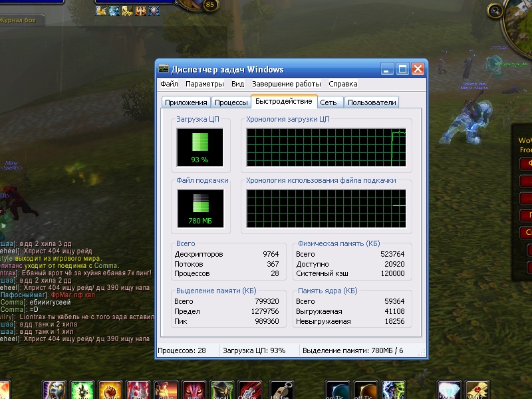Click physical memory Всего value 523764
The height and width of the screenshot is (399, 532).
click(x=392, y=254)
